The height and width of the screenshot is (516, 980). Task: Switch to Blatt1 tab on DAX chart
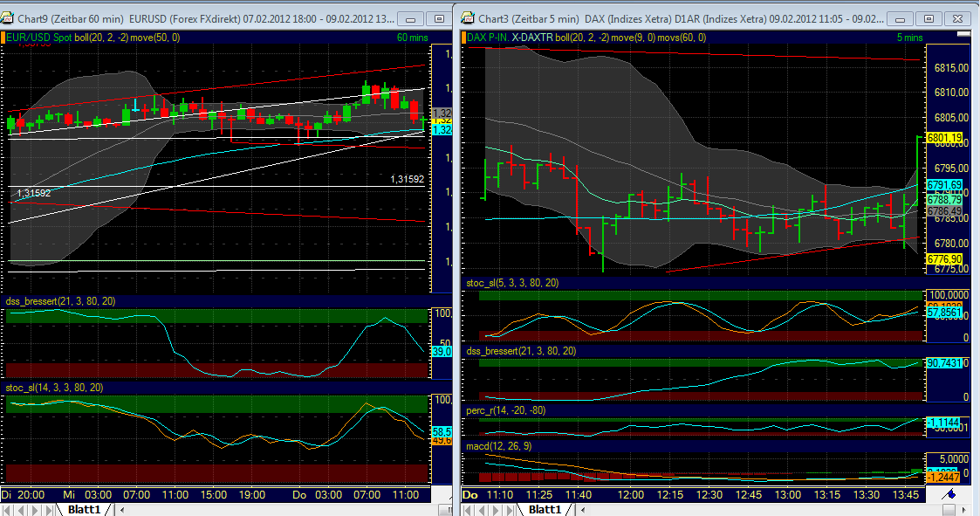click(x=545, y=509)
